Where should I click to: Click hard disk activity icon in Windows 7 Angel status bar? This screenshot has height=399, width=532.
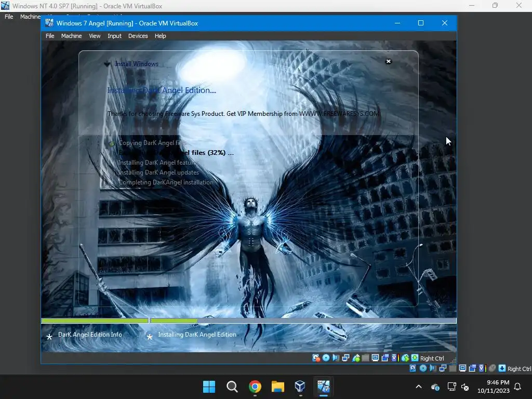316,358
